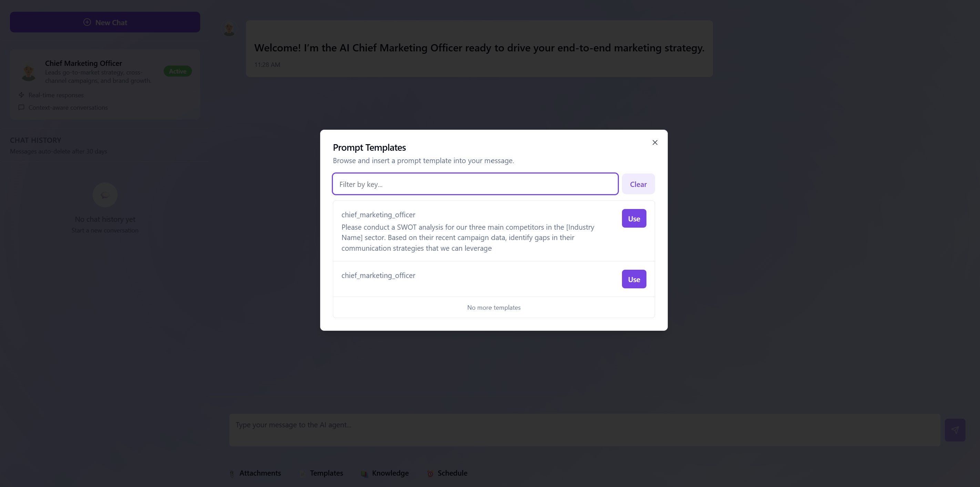Toggle the Active status badge

point(177,71)
